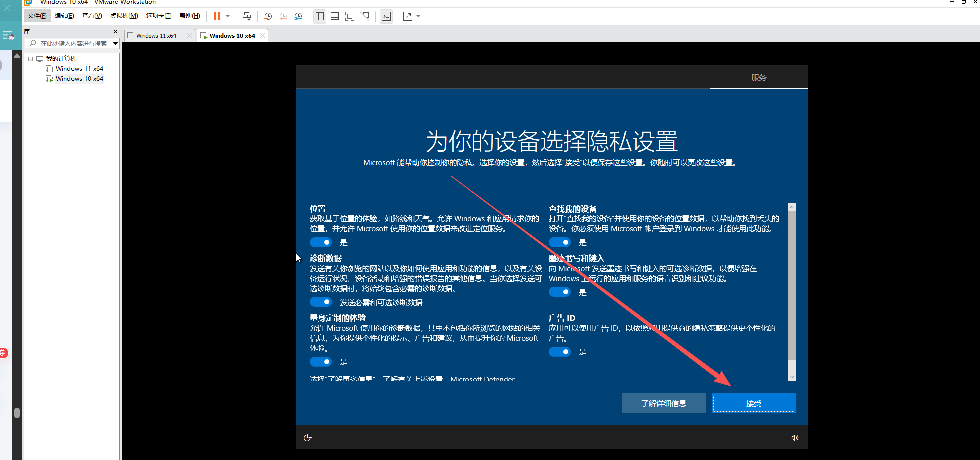Click the 接受 button

point(754,403)
